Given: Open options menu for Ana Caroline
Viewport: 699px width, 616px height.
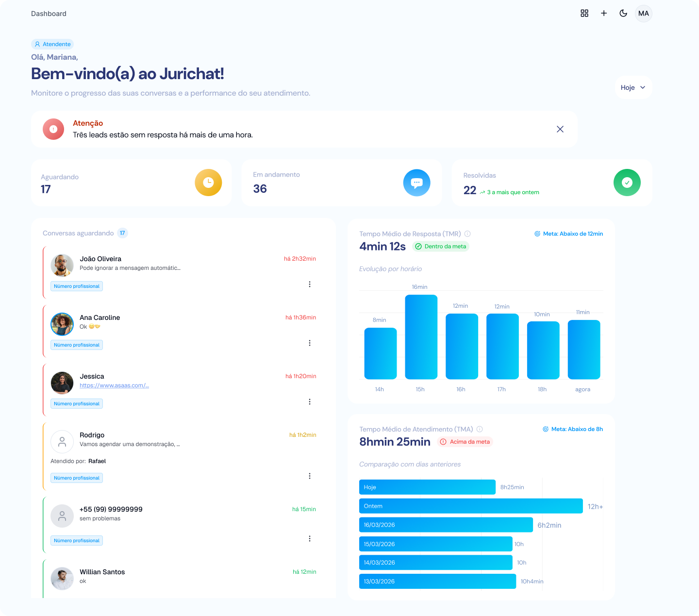Looking at the screenshot, I should click(310, 343).
